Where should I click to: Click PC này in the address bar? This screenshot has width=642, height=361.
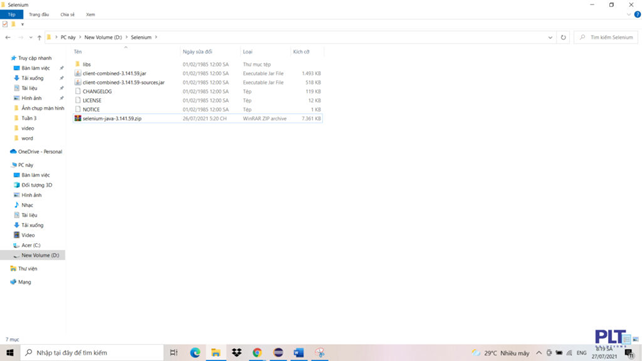point(68,37)
